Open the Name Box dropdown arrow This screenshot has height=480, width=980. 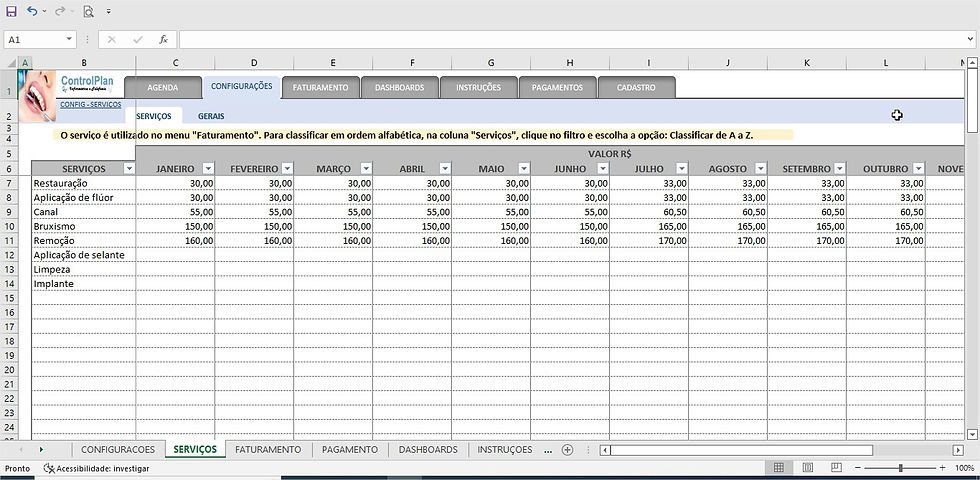(69, 39)
